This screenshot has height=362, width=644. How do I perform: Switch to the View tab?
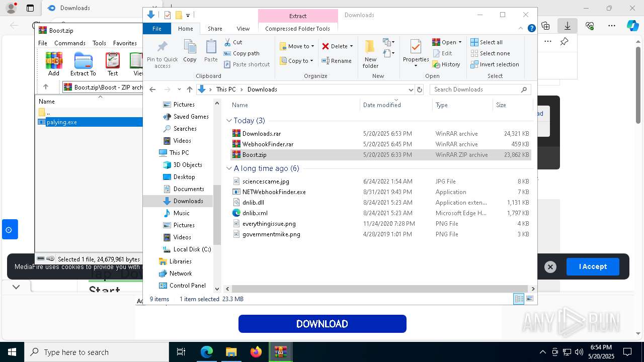click(243, 29)
